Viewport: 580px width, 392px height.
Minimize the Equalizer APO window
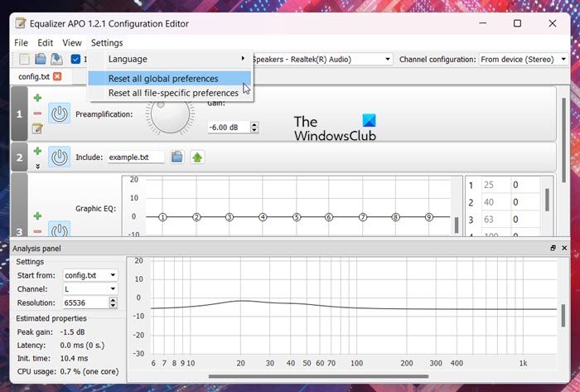click(483, 23)
